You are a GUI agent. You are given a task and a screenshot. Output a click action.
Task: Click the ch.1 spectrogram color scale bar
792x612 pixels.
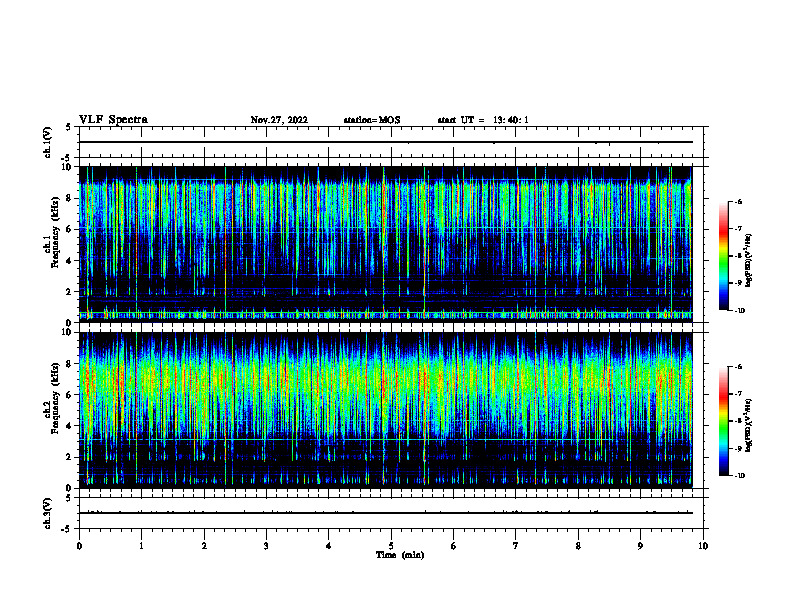pyautogui.click(x=723, y=256)
